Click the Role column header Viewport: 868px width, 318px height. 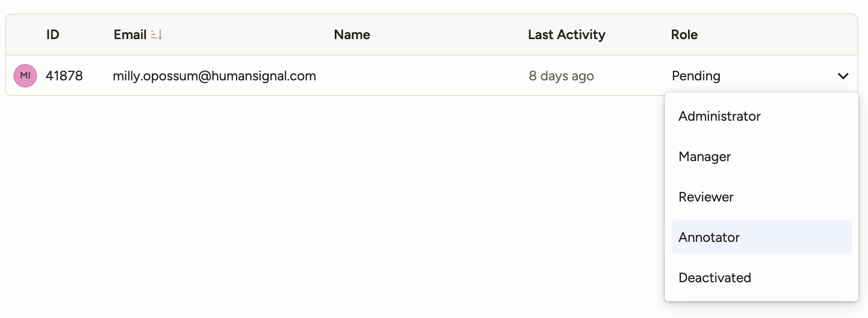coord(684,34)
